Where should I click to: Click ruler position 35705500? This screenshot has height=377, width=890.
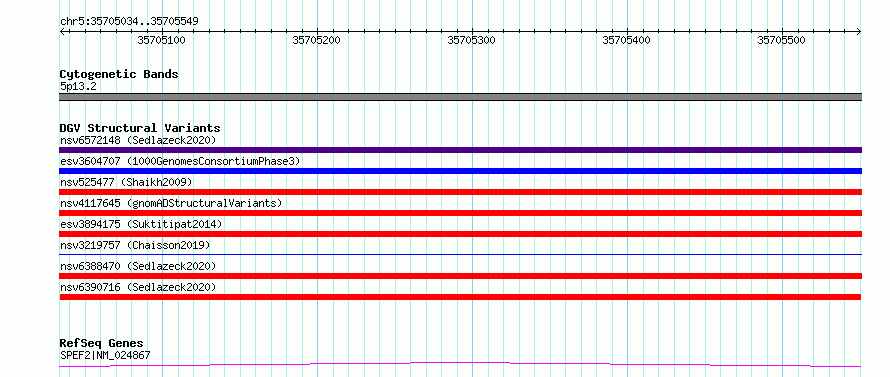(x=782, y=40)
